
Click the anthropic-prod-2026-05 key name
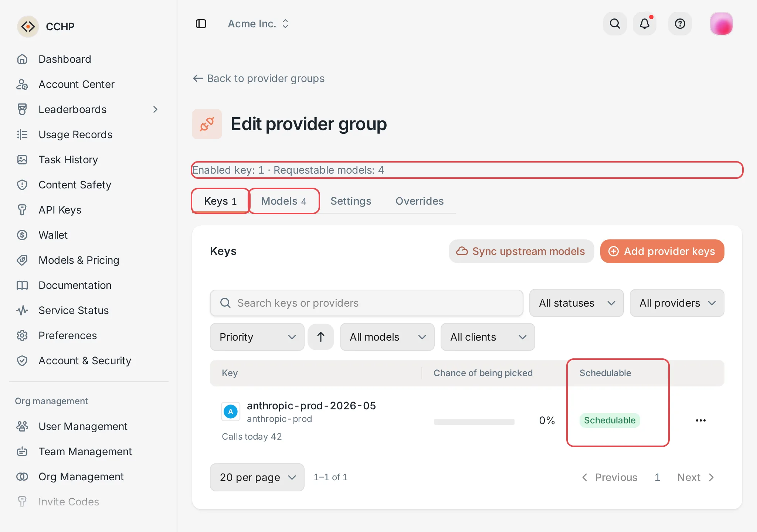pos(311,406)
